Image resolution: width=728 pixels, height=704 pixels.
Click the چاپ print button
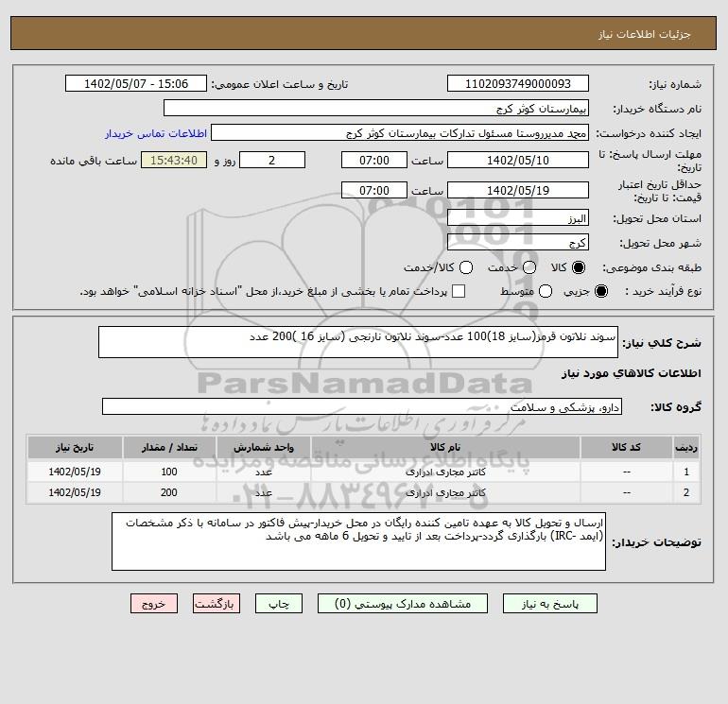pyautogui.click(x=279, y=604)
